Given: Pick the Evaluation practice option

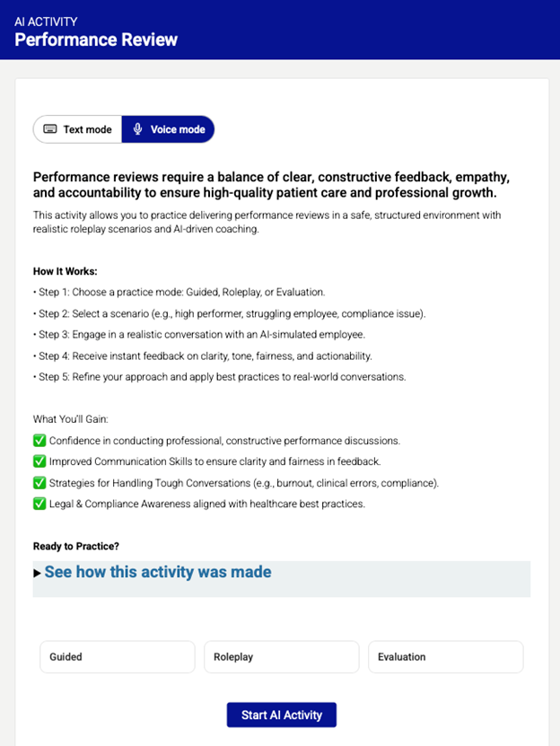Looking at the screenshot, I should (445, 656).
